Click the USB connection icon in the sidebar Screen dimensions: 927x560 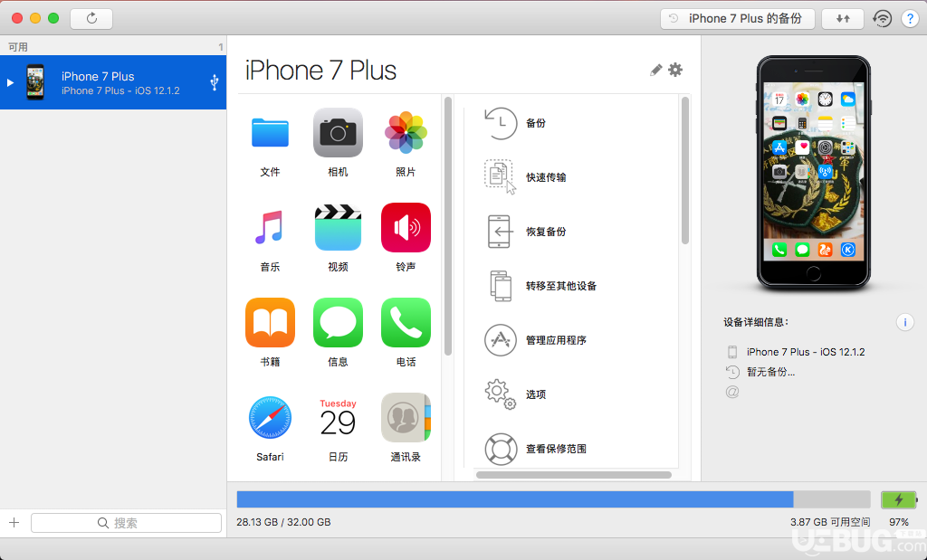coord(214,82)
